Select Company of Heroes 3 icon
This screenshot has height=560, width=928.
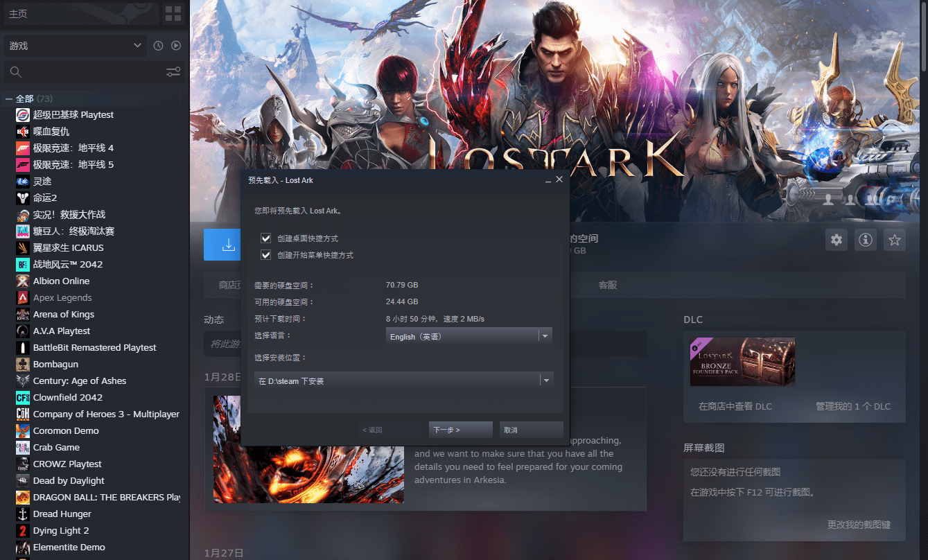click(23, 414)
